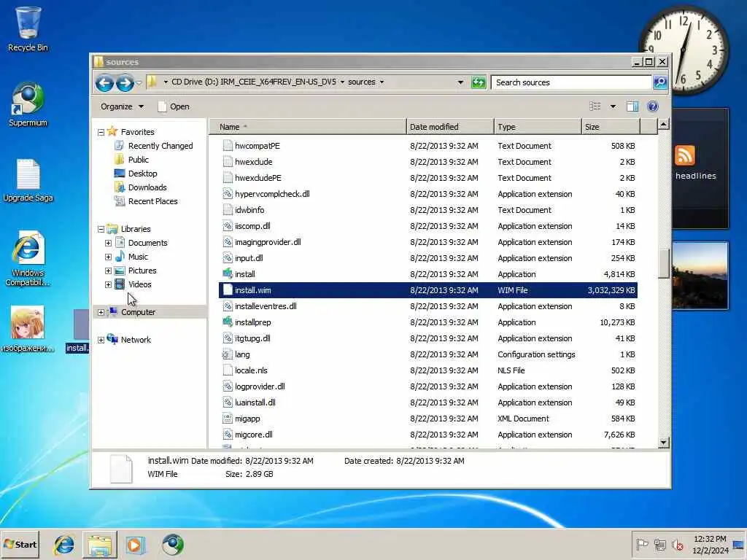The image size is (747, 560).
Task: Collapse the Libraries tree group
Action: 101,230
